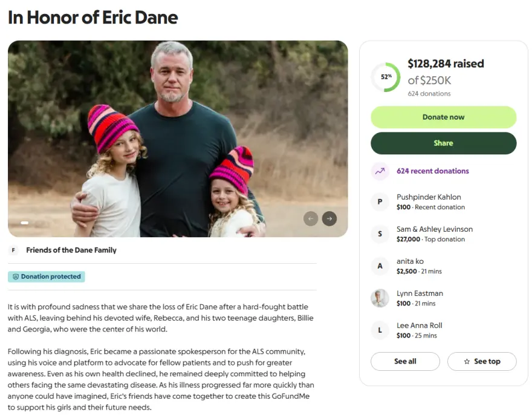The height and width of the screenshot is (415, 532).
Task: Click the 52% circular progress indicator
Action: (x=386, y=77)
